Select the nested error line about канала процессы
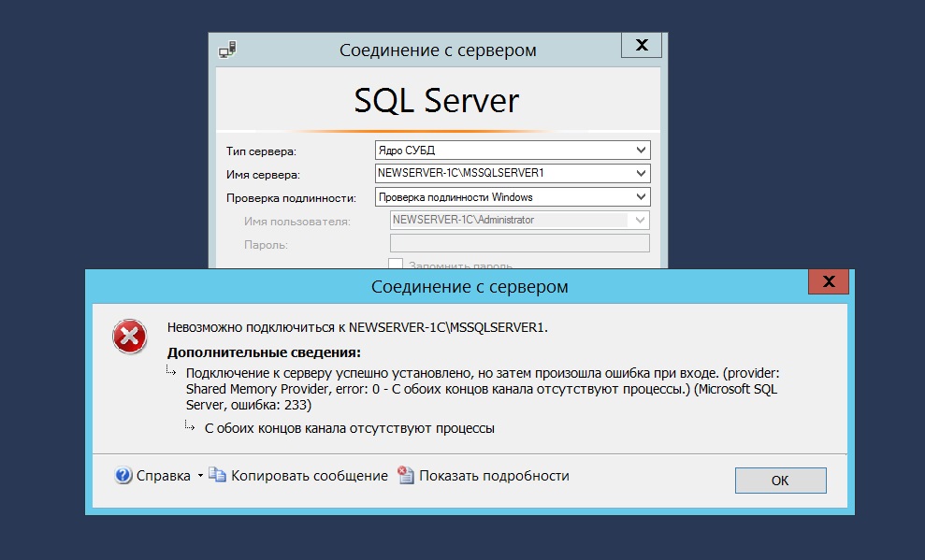This screenshot has height=560, width=925. (x=349, y=429)
